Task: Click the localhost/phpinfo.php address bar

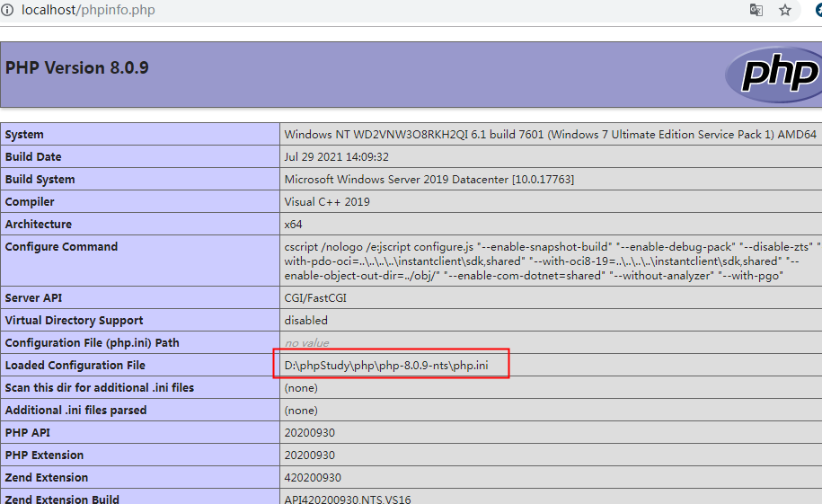Action: 88,10
